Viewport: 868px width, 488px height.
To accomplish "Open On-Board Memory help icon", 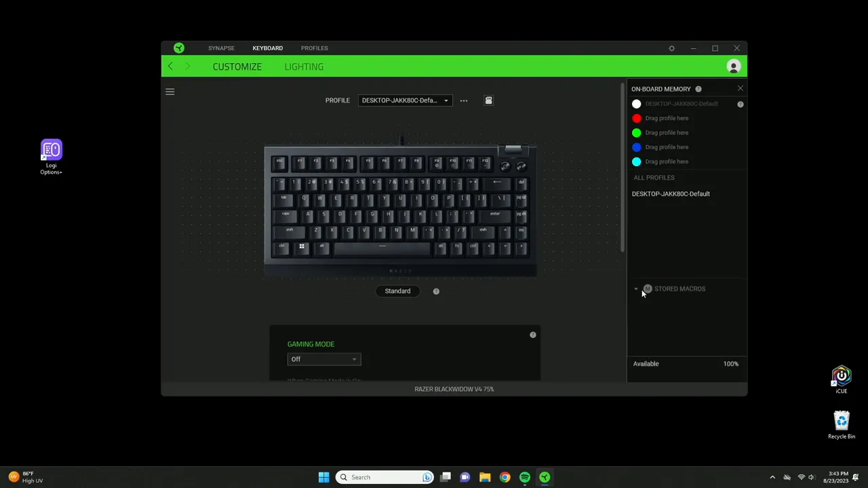I will pos(698,89).
